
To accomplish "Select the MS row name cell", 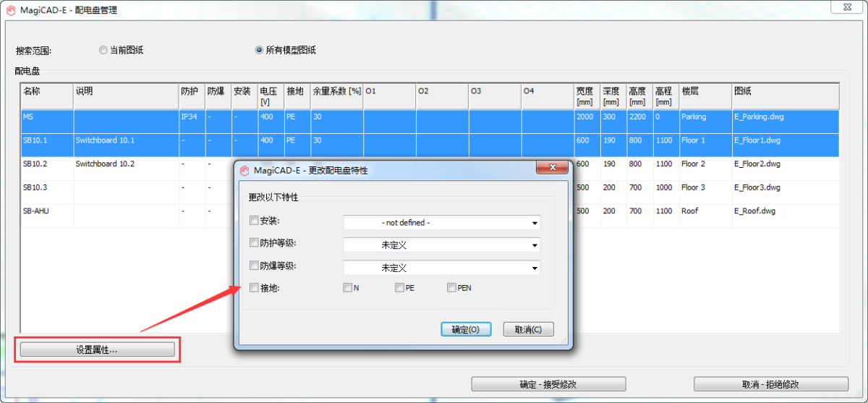I will coord(47,122).
